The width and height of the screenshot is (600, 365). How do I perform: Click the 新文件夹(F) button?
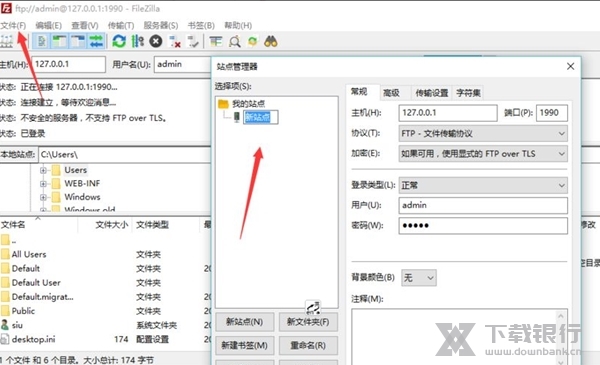tap(308, 322)
